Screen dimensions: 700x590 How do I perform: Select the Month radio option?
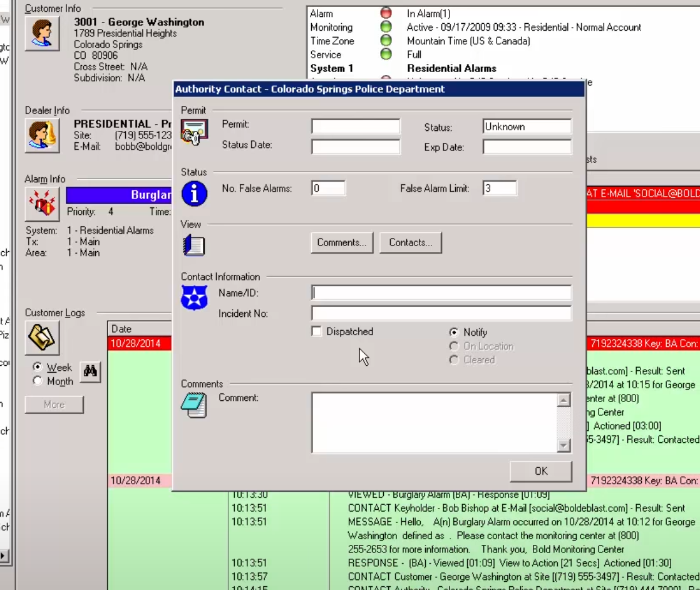click(38, 381)
